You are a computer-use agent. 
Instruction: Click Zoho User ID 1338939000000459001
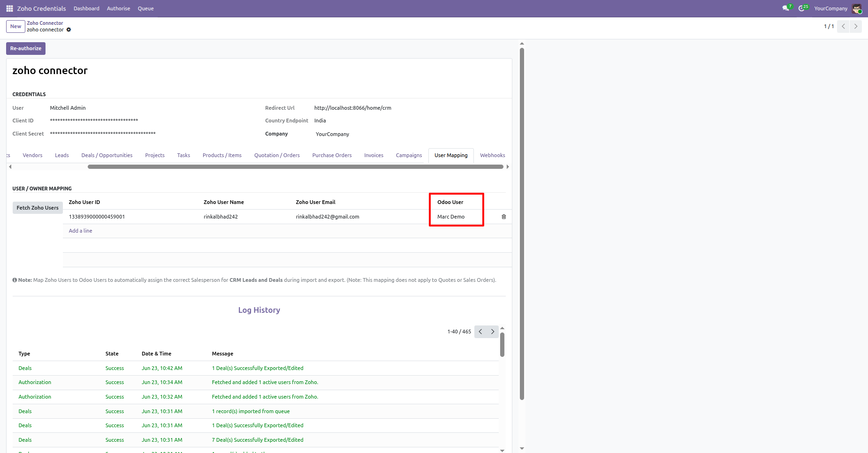click(x=97, y=217)
